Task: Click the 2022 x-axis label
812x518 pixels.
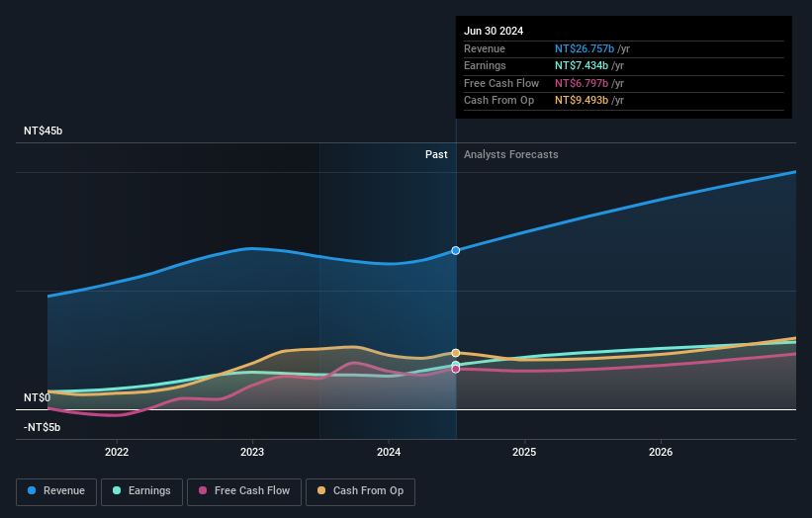Action: point(117,452)
